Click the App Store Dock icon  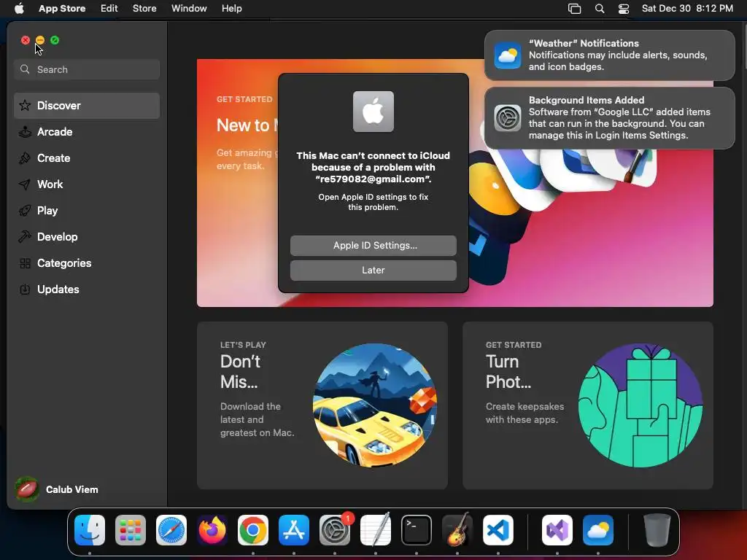[294, 530]
